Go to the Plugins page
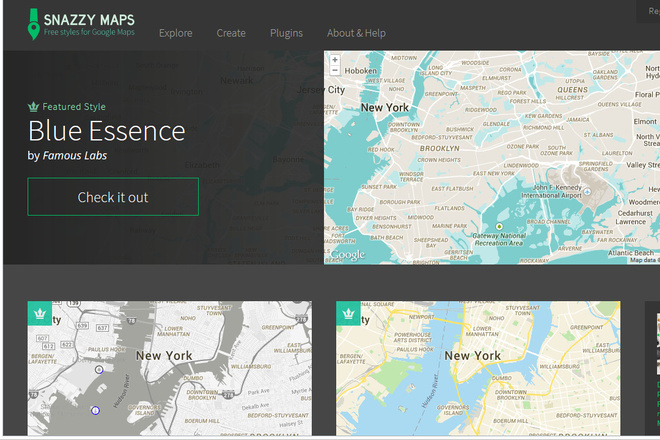660x440 pixels. 286,33
